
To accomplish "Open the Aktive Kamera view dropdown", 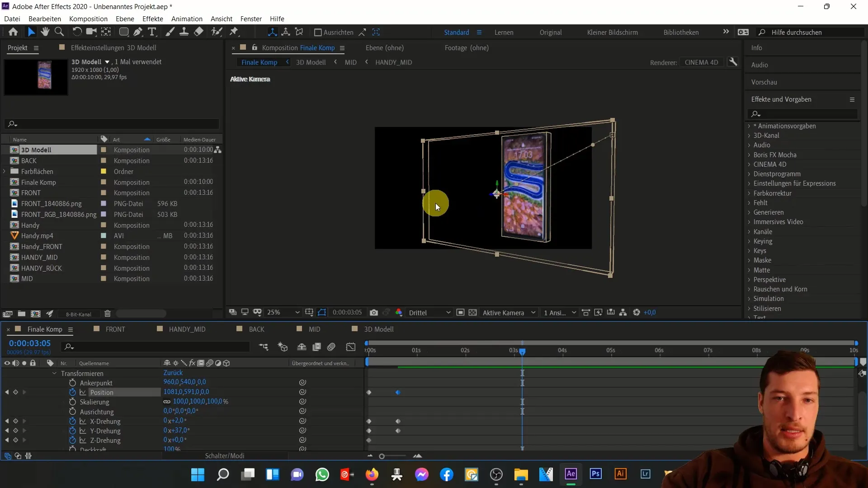I will point(509,313).
